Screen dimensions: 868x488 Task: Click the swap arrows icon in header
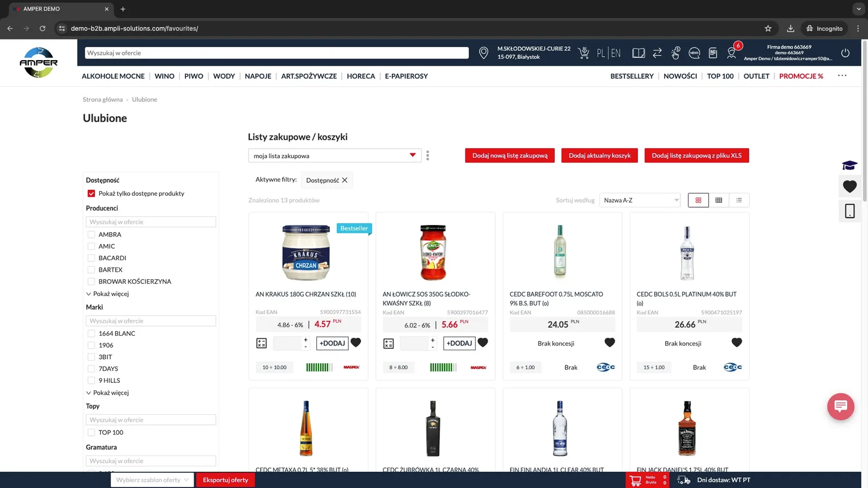(x=657, y=53)
